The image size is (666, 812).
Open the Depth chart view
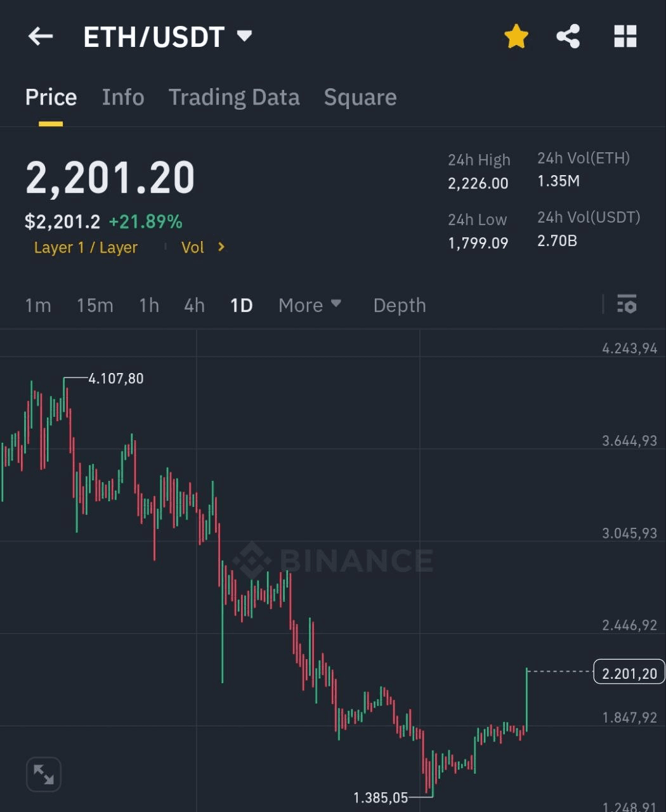pos(400,305)
